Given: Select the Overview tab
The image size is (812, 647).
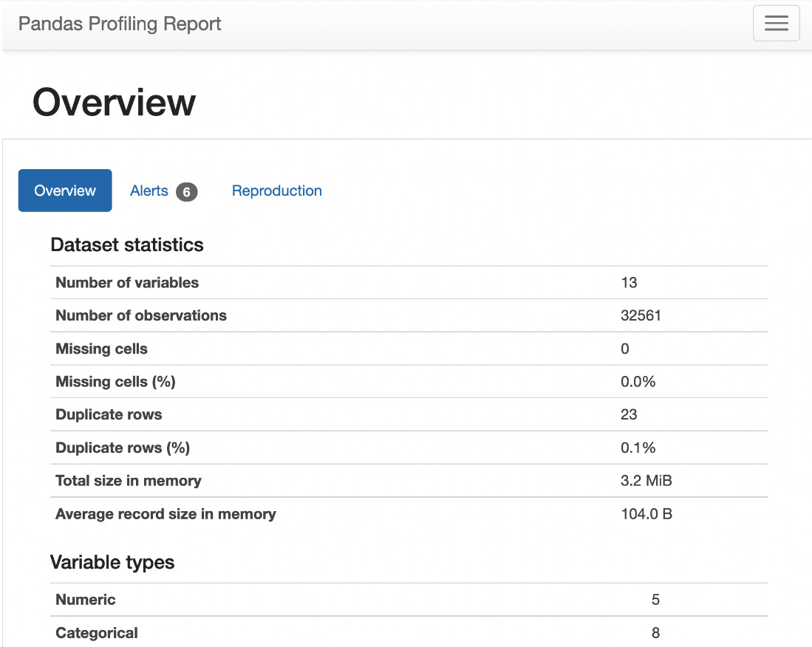Looking at the screenshot, I should coord(65,191).
